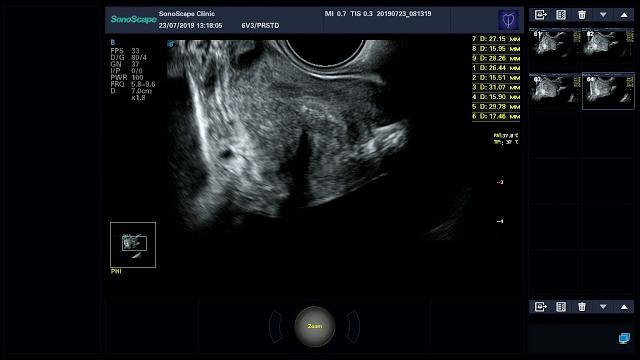This screenshot has height=360, width=640.
Task: Click the left arc beside Zoom knob
Action: (276, 327)
